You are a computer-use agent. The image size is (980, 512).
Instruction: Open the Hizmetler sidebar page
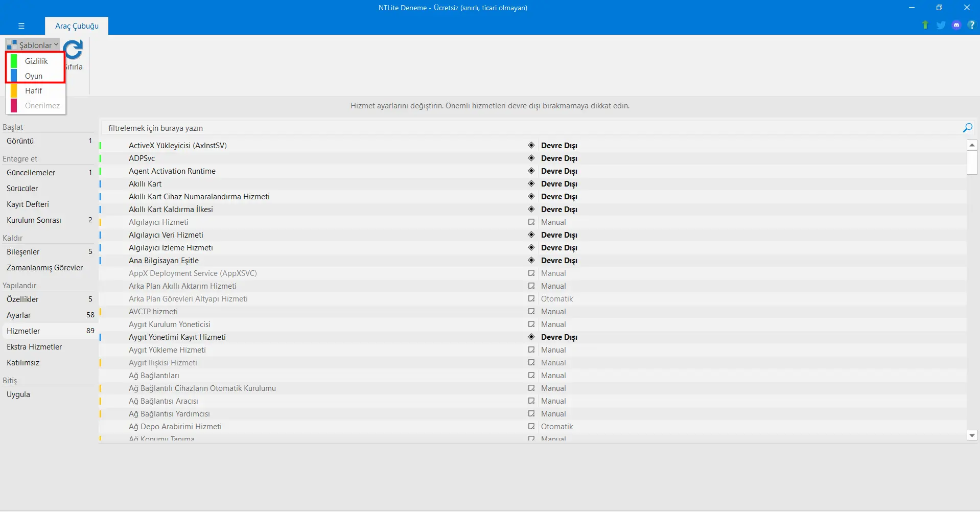pyautogui.click(x=49, y=331)
